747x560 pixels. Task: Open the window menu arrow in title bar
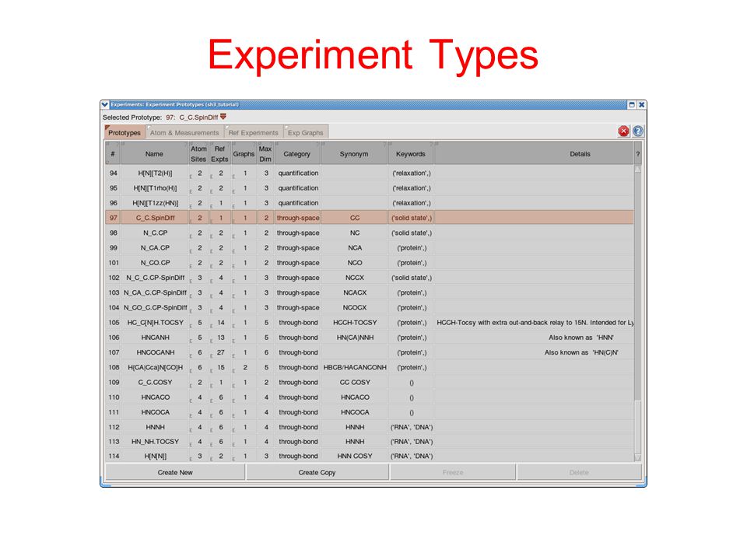105,104
